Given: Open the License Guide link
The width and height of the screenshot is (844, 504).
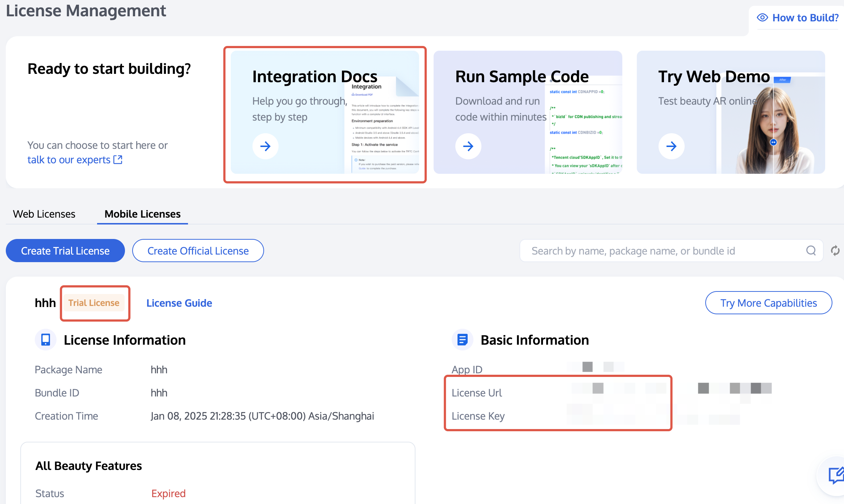Looking at the screenshot, I should pyautogui.click(x=179, y=303).
